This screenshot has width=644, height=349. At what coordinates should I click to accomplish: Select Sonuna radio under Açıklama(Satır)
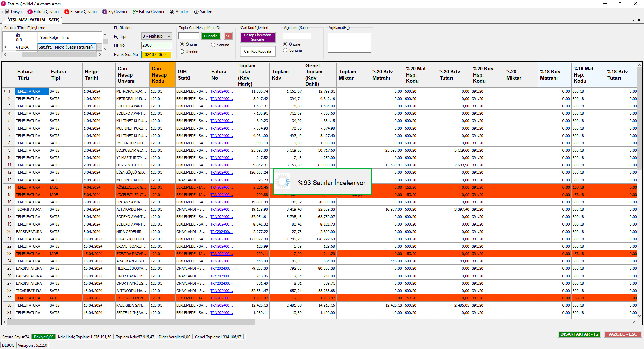click(x=285, y=50)
